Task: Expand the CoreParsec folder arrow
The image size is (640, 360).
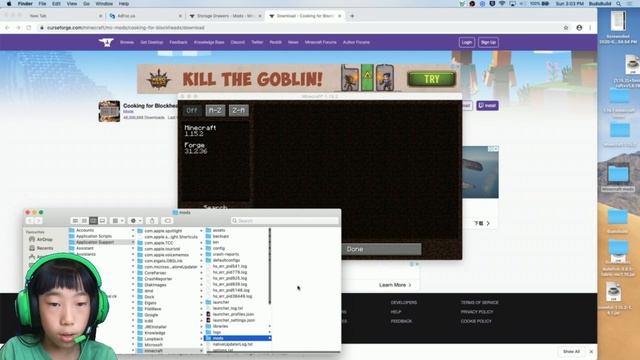Action: (201, 273)
